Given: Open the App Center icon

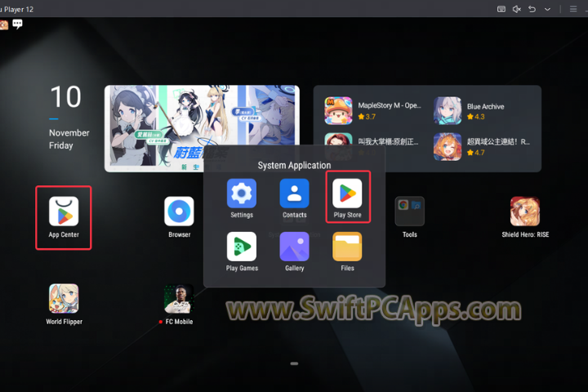Looking at the screenshot, I should [64, 212].
